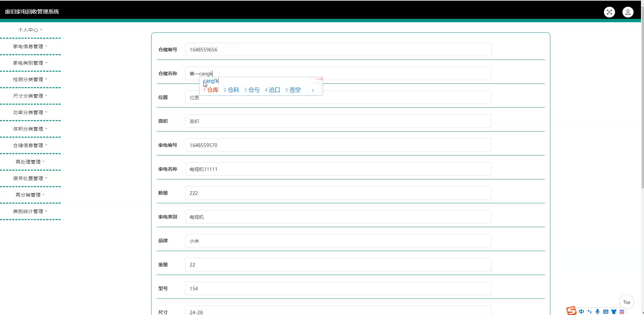Select IME candidate 5 苍空
This screenshot has height=315, width=644.
293,90
